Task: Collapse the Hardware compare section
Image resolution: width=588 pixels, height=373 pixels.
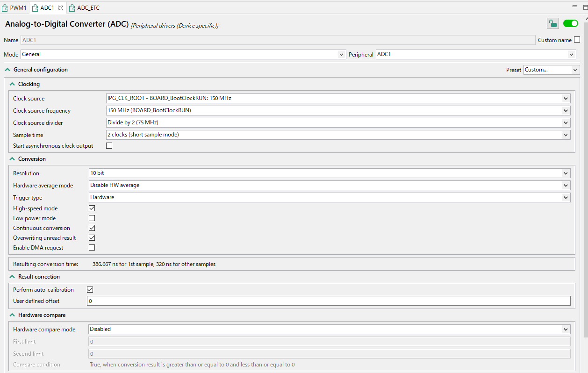Action: coord(12,315)
